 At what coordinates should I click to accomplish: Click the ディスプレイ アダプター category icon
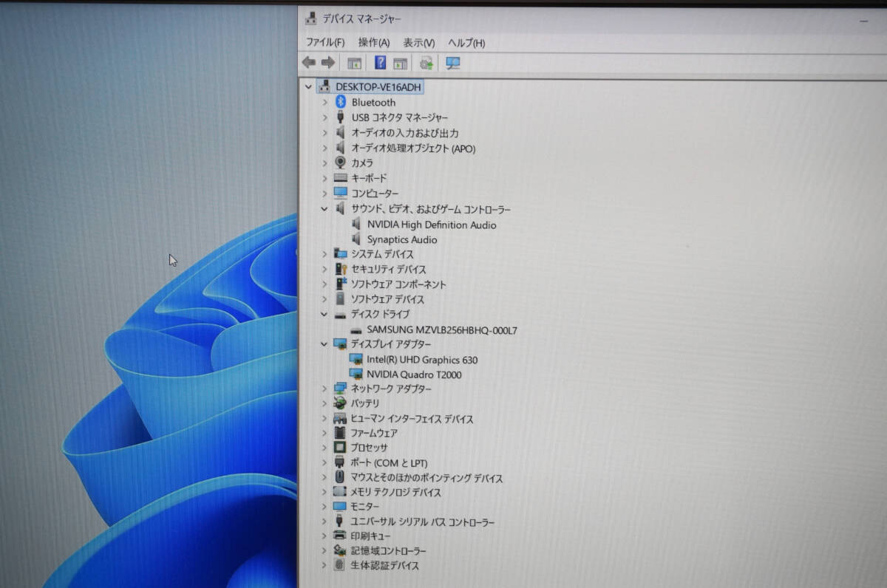pos(341,344)
